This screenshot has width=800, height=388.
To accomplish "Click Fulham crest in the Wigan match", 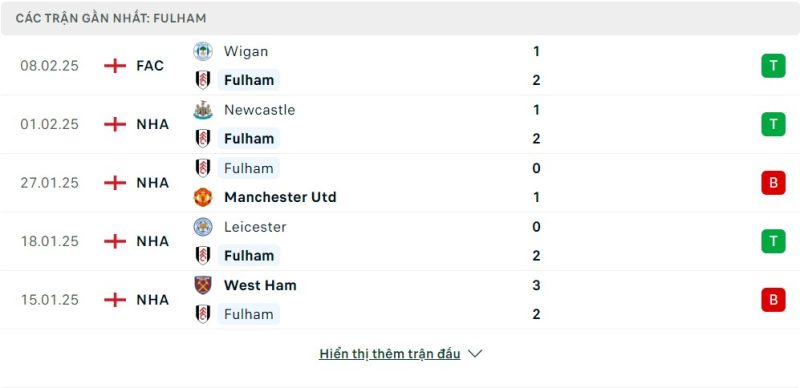I will point(203,80).
